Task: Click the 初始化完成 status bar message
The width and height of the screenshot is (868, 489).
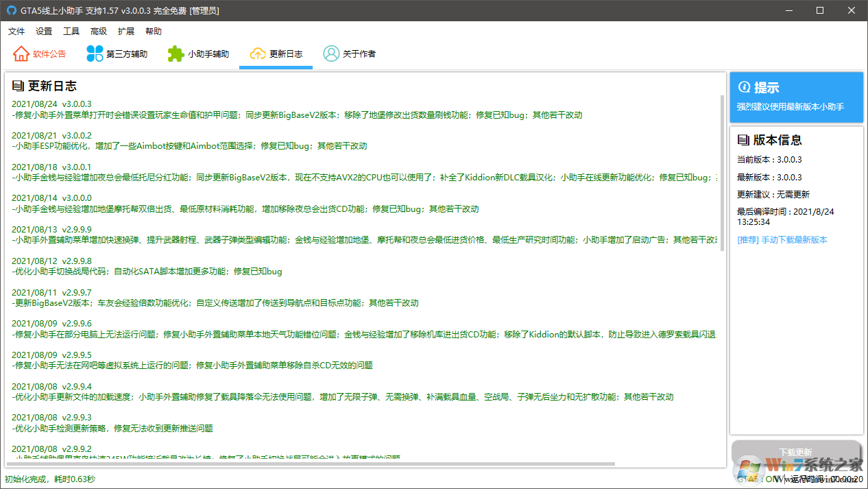Action: 50,479
